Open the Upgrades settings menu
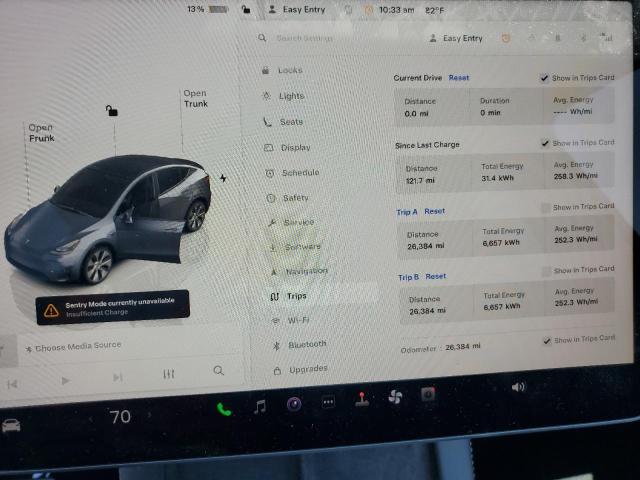Screen dimensions: 640x480 (x=301, y=369)
